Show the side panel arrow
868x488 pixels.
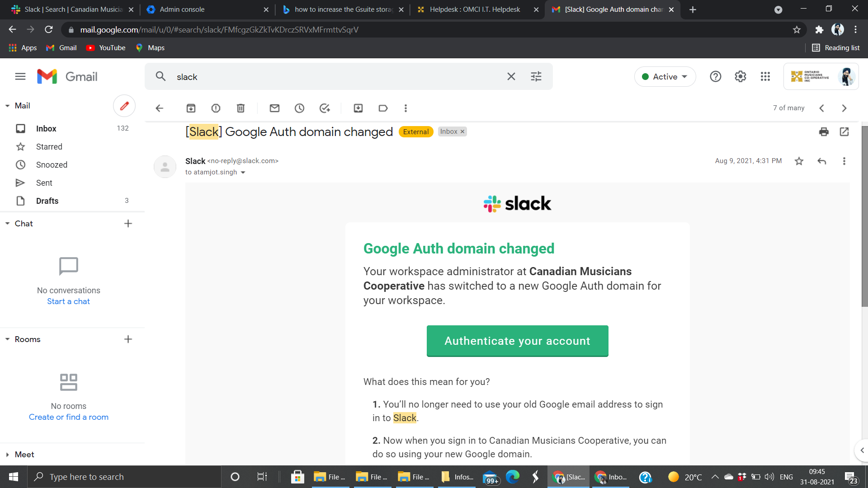[862, 450]
